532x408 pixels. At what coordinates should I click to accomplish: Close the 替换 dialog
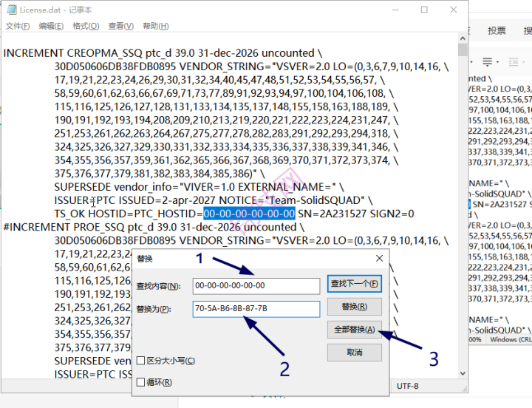coord(379,258)
